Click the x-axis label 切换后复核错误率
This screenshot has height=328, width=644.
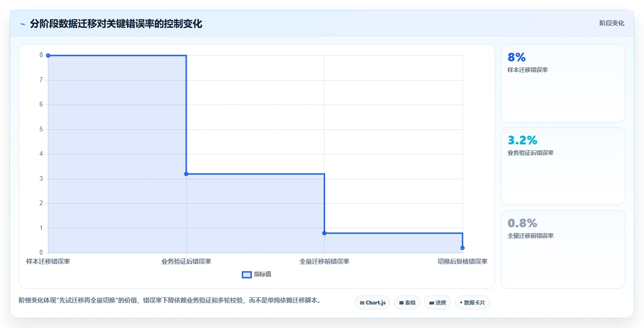(x=463, y=261)
